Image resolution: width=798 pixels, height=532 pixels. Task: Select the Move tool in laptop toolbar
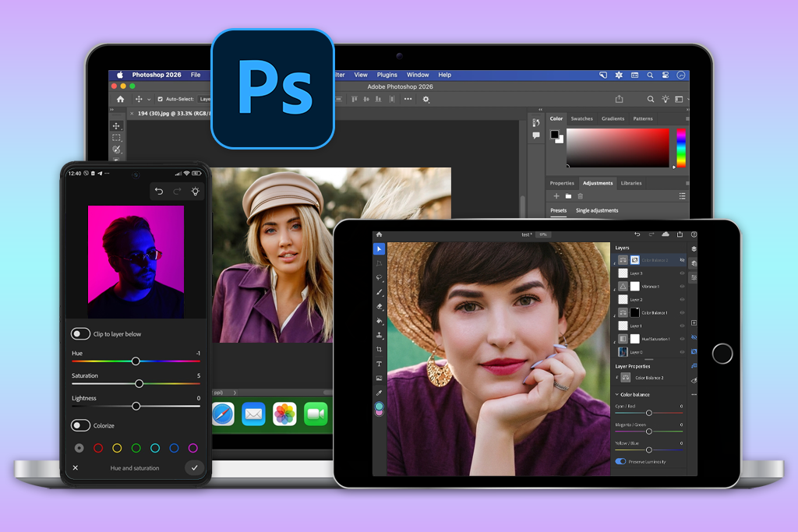[x=117, y=125]
